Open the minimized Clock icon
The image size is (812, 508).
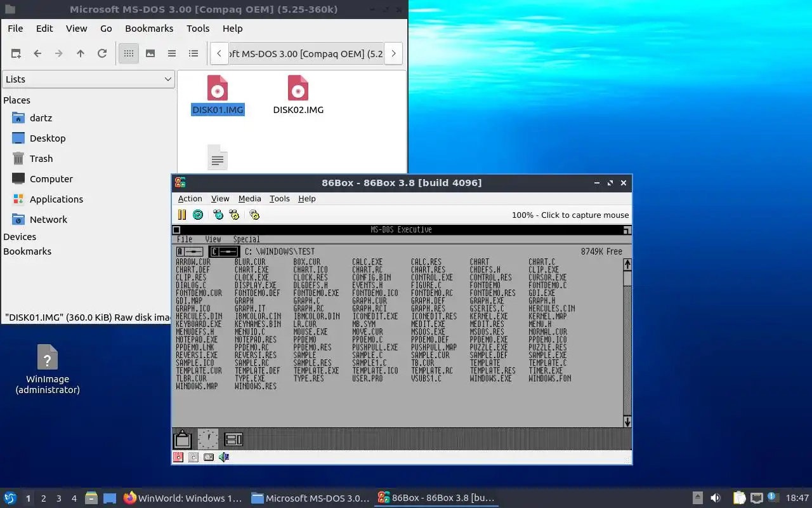[x=208, y=439]
